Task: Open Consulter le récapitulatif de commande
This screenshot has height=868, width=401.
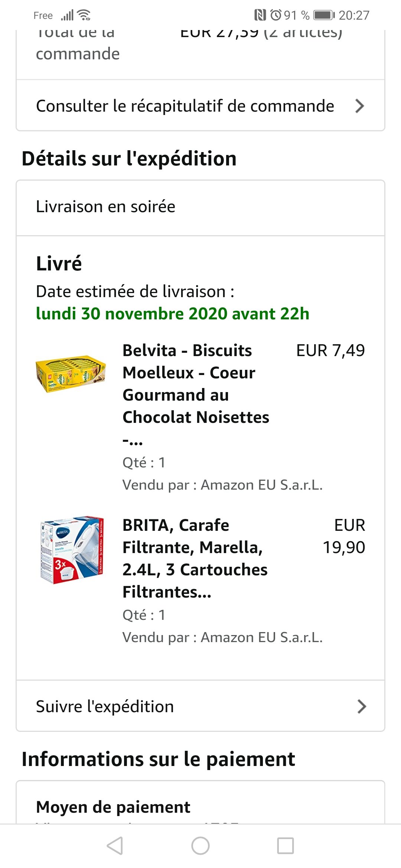Action: coord(200,105)
